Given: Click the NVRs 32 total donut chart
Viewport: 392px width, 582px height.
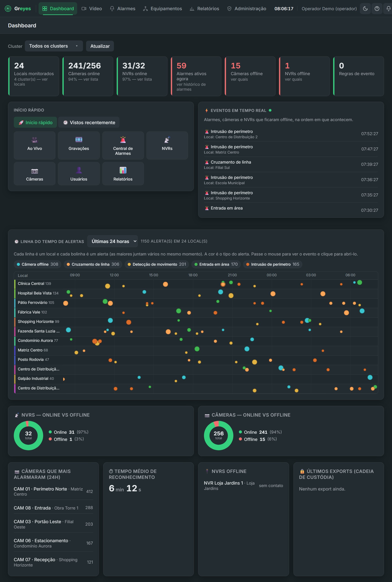Looking at the screenshot, I should point(29,436).
